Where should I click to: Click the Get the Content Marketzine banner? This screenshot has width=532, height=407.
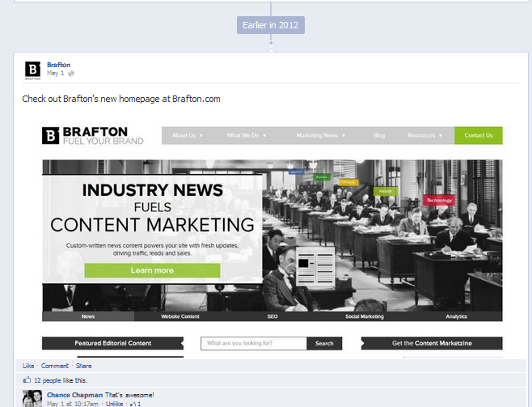click(432, 343)
